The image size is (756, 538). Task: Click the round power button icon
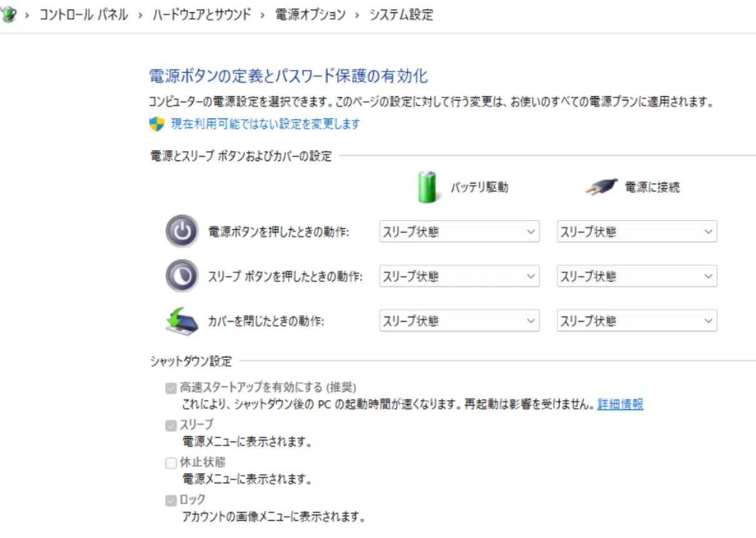click(182, 232)
